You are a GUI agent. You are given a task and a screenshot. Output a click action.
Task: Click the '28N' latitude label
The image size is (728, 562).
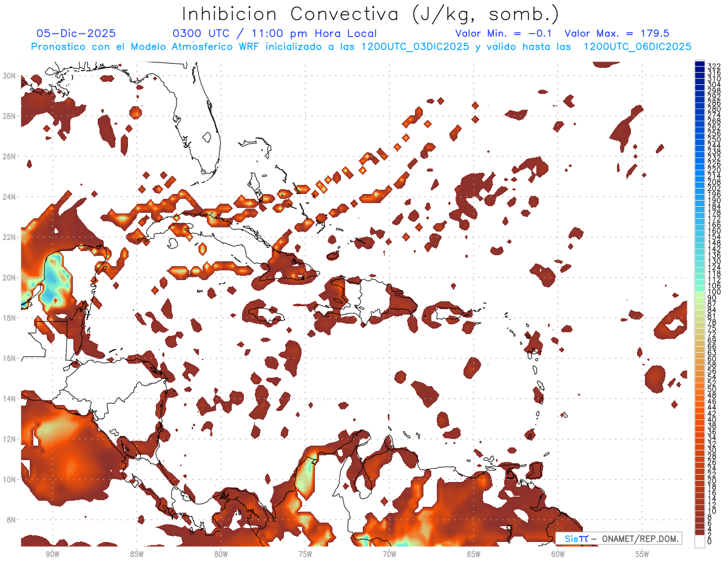tap(9, 116)
